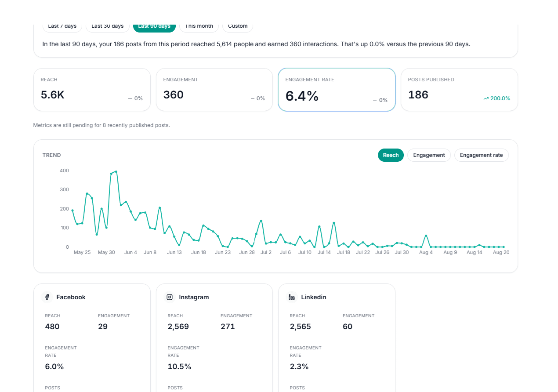Click Linkedin engagement value 60
The image size is (558, 392).
pos(348,327)
